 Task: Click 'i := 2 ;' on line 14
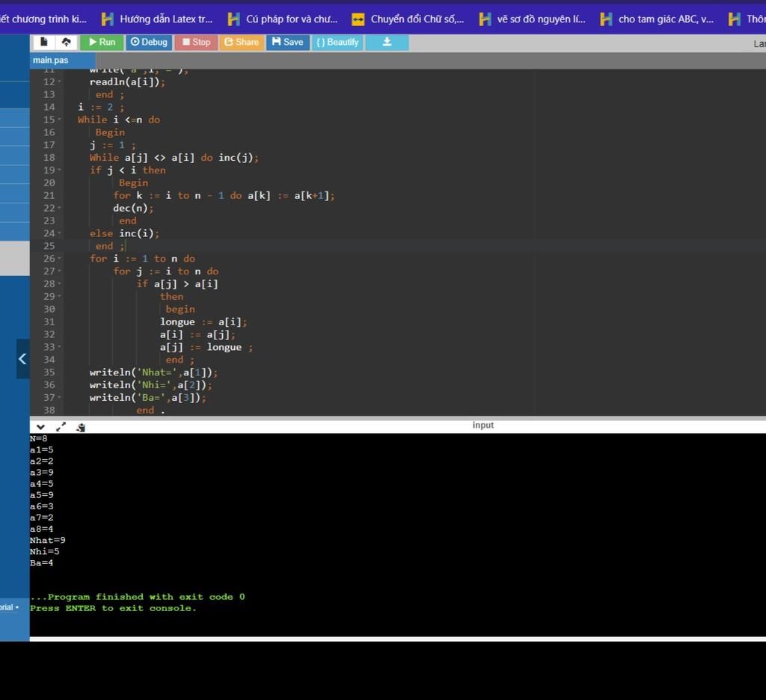(101, 107)
